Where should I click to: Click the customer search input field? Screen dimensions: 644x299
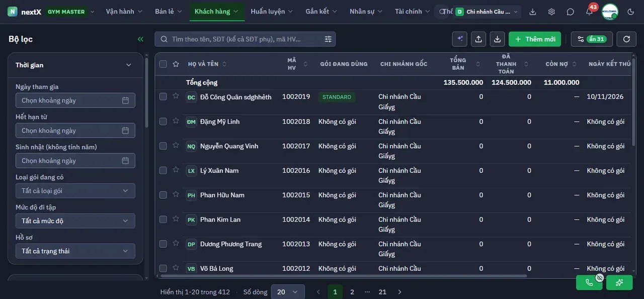pos(245,39)
